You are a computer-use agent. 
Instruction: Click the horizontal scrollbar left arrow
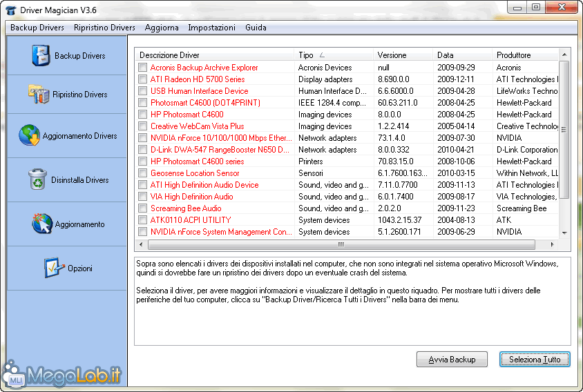pyautogui.click(x=140, y=244)
